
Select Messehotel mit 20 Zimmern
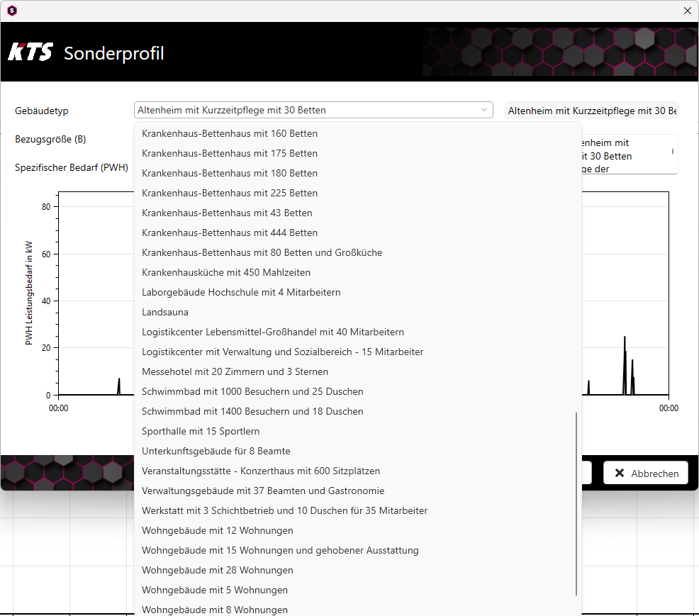358,371
